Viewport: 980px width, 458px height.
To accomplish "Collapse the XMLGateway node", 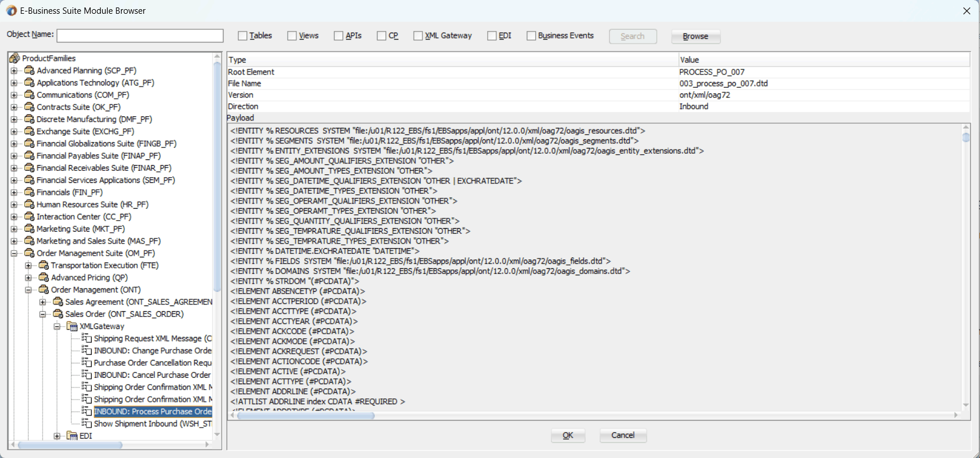I will coord(57,327).
